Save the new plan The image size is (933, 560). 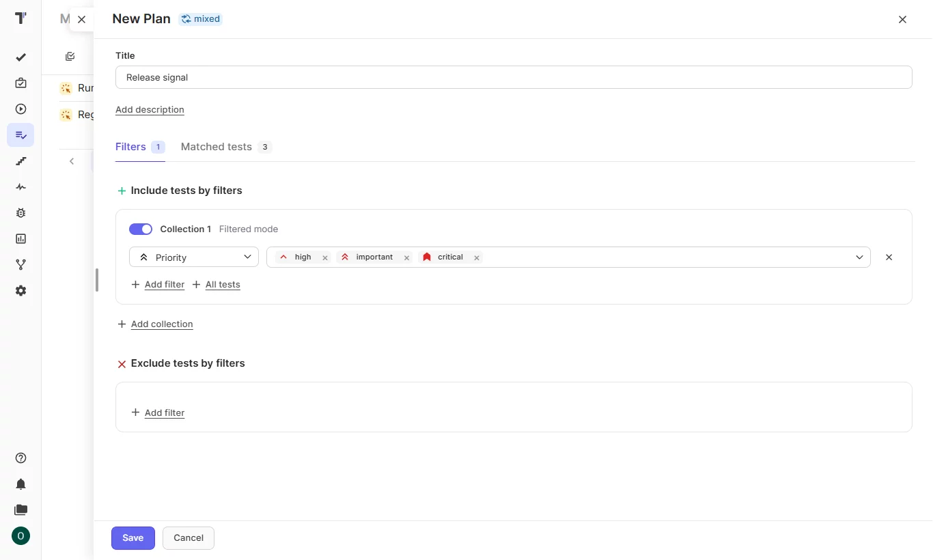point(133,538)
